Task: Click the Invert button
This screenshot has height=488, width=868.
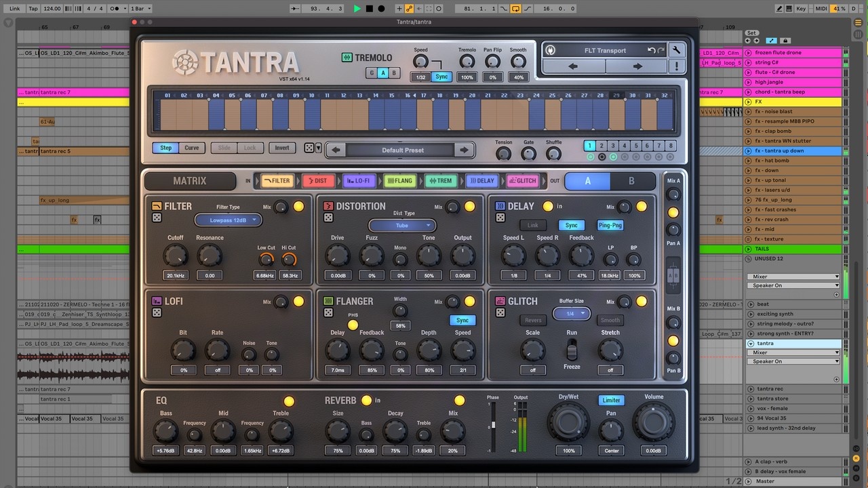Action: point(282,148)
